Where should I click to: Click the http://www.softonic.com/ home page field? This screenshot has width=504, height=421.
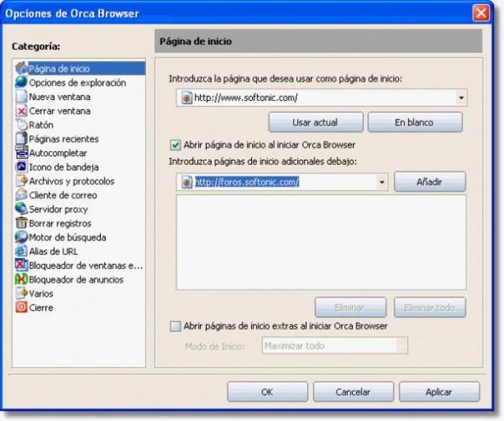tap(322, 98)
